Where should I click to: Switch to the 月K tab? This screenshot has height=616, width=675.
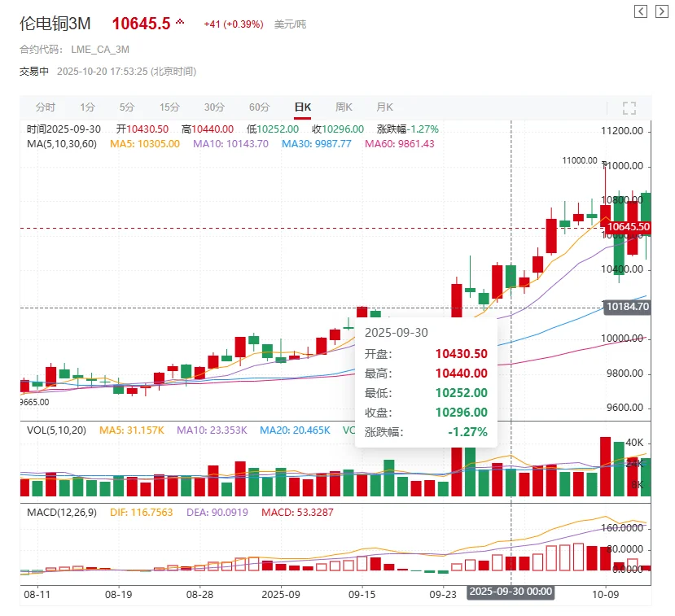click(384, 107)
